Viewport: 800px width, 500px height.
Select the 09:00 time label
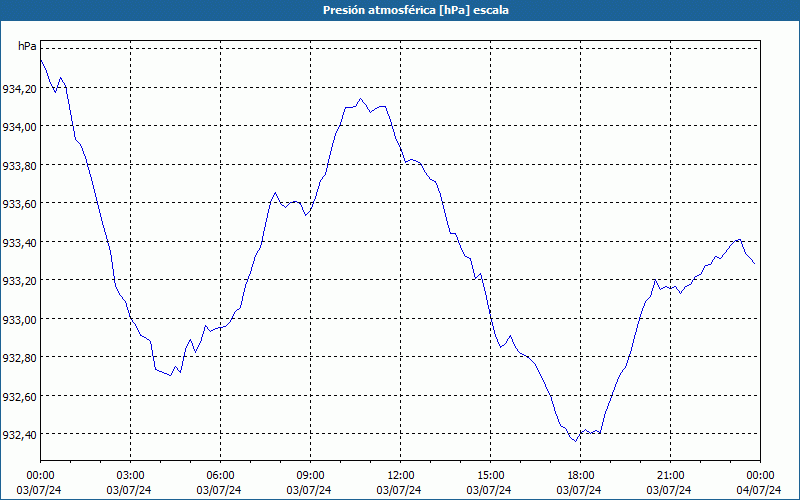(x=310, y=476)
